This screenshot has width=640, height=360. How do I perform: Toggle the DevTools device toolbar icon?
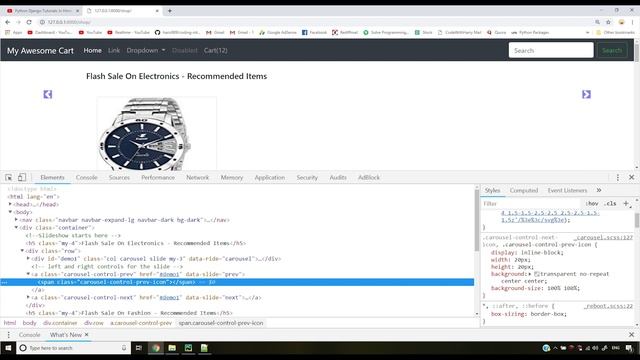pos(22,177)
